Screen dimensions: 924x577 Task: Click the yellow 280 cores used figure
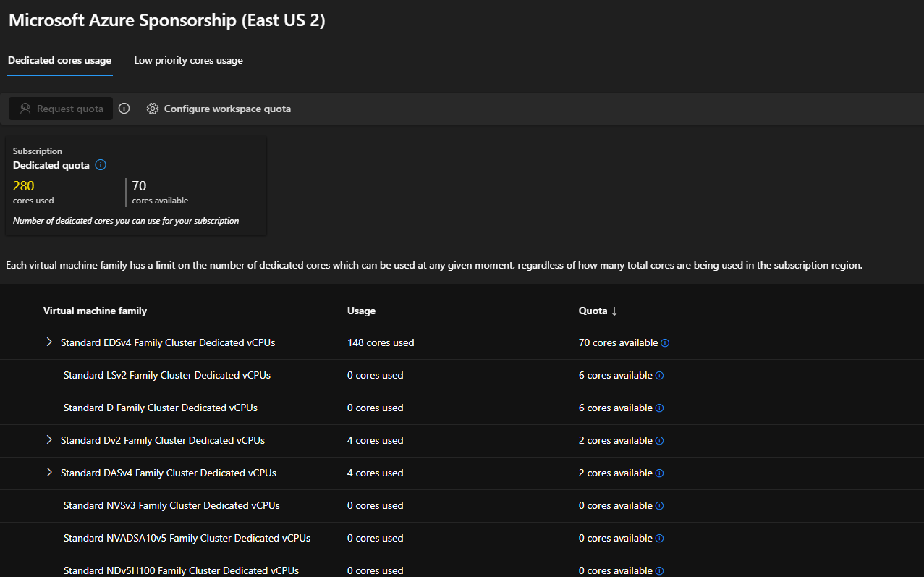(24, 186)
